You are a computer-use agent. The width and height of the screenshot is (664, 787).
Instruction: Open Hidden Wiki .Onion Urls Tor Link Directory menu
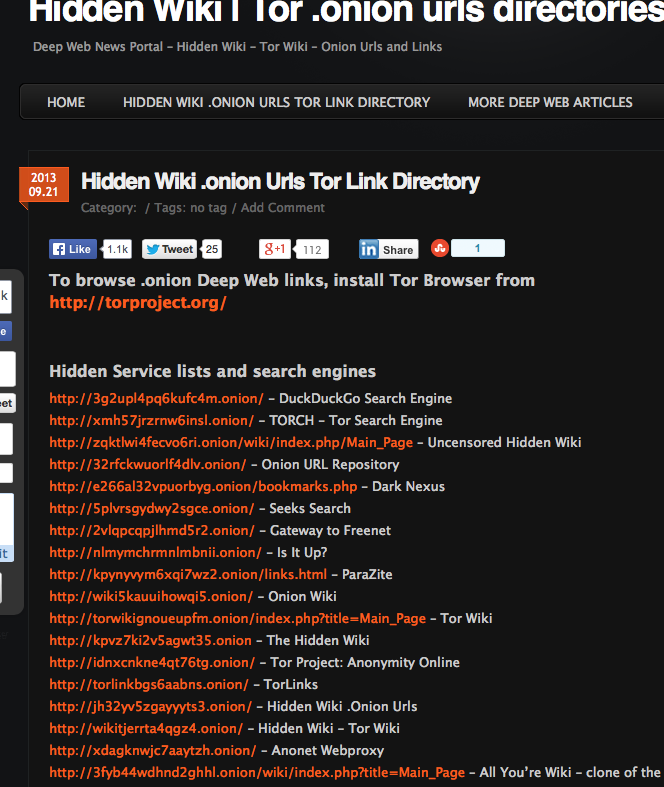277,102
